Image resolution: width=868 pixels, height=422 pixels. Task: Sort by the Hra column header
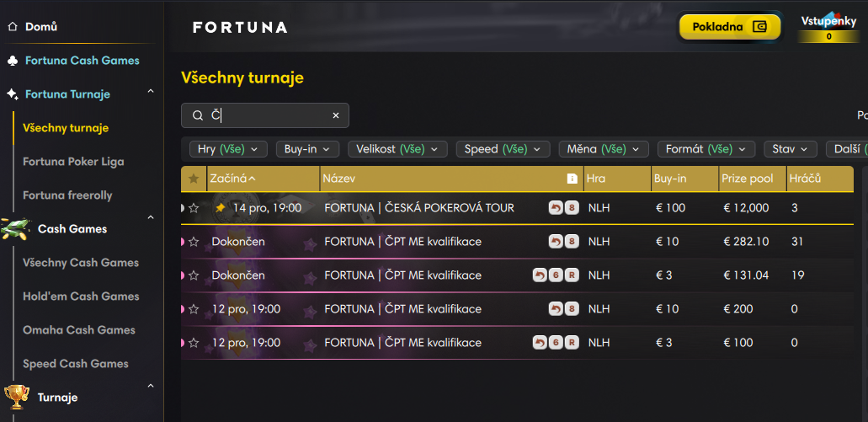click(x=617, y=179)
